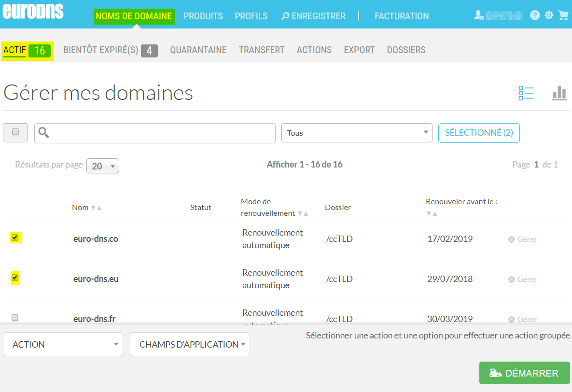The width and height of the screenshot is (572, 392).
Task: Open FACTURATION menu
Action: (x=402, y=16)
